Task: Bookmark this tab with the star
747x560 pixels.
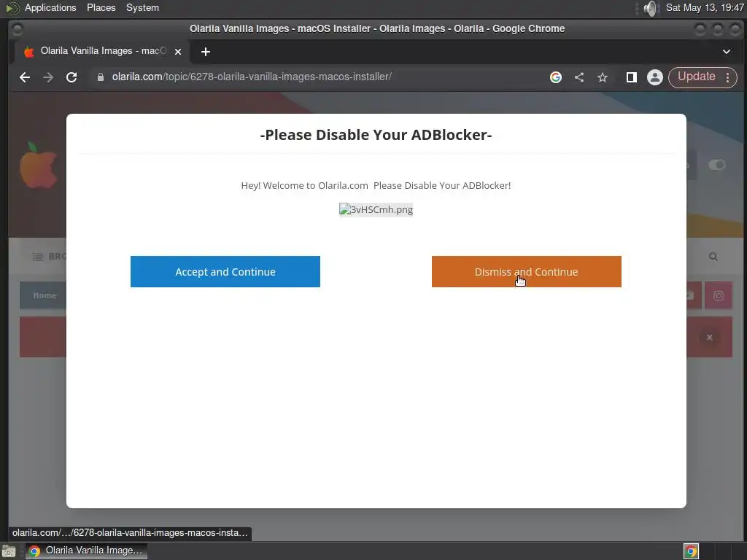Action: click(x=603, y=77)
